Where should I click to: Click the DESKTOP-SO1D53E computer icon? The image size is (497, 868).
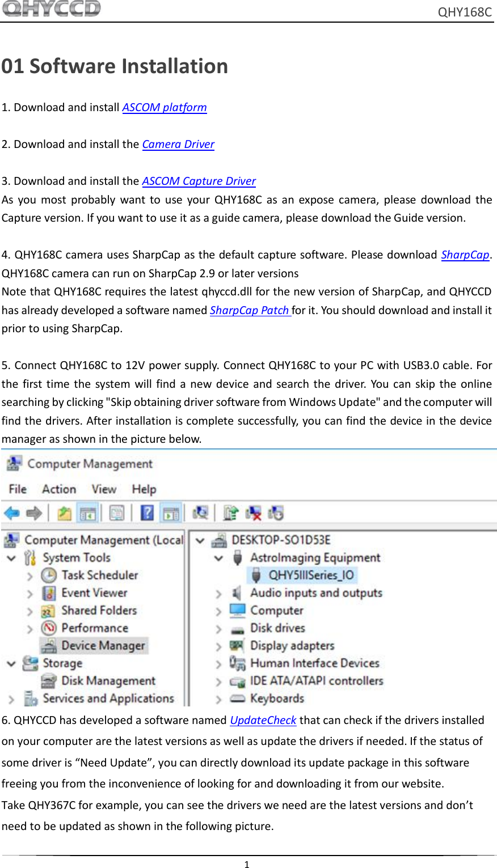tap(219, 540)
